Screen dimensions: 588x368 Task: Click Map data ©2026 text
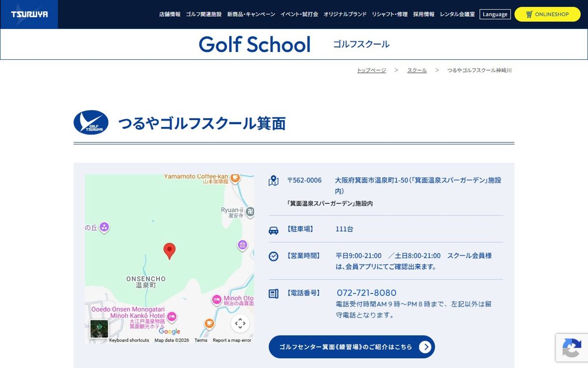pos(171,340)
